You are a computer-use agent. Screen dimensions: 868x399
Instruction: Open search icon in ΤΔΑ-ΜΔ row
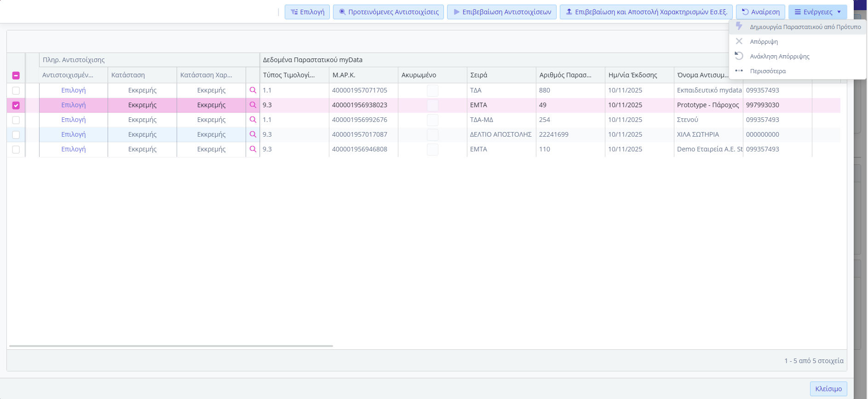coord(253,120)
